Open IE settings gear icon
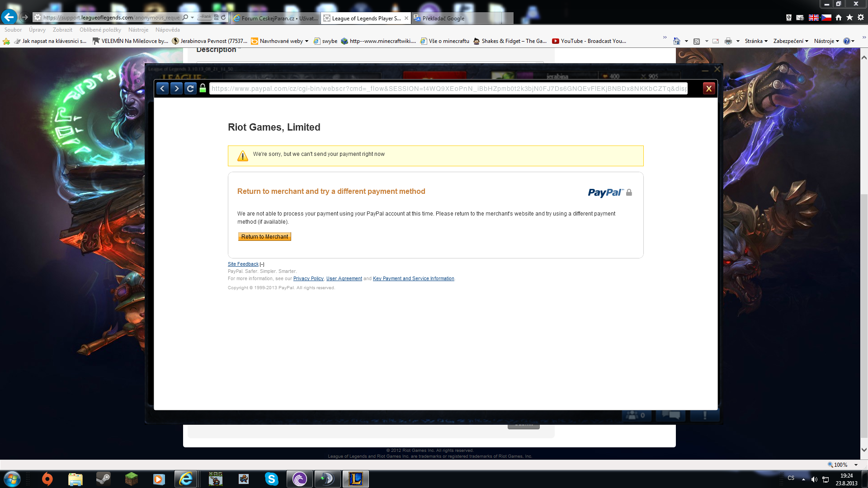Viewport: 868px width, 488px height. (861, 18)
